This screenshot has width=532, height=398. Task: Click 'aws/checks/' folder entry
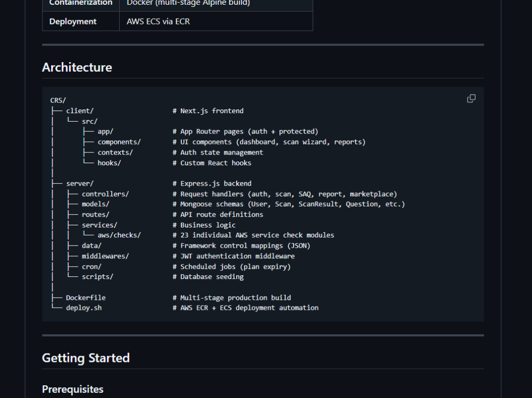tap(119, 235)
